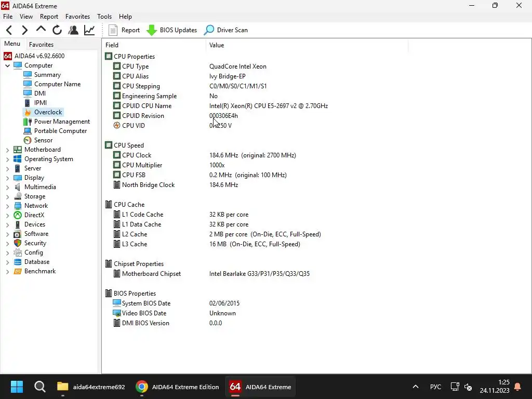Click the Security shield icon

[x=18, y=243]
